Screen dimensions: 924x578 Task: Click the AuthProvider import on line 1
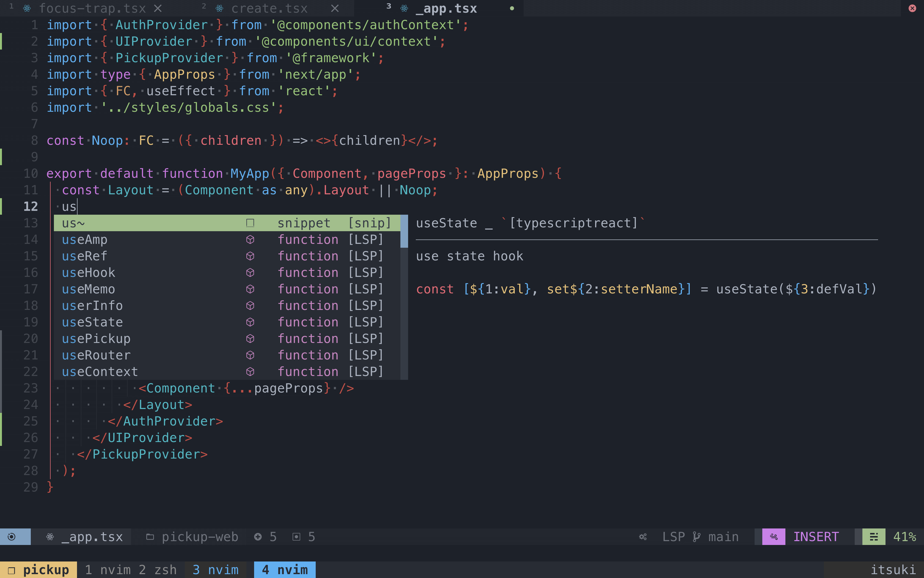pyautogui.click(x=161, y=25)
